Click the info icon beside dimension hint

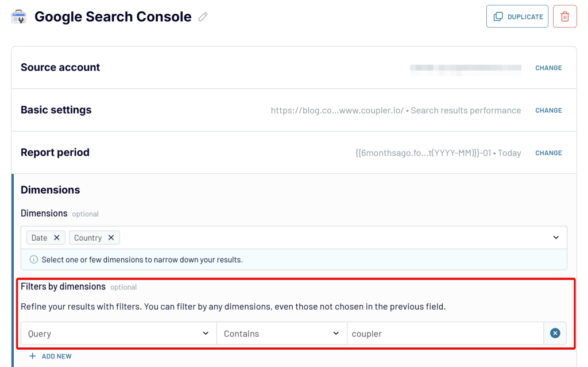(34, 259)
